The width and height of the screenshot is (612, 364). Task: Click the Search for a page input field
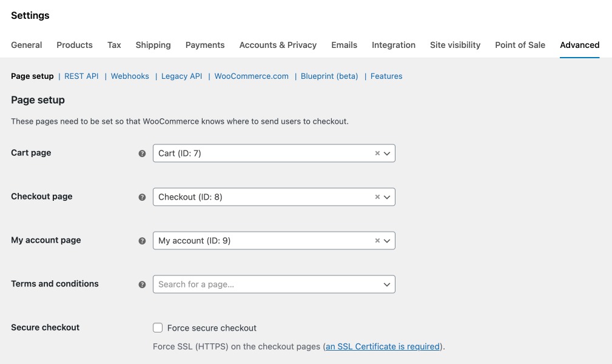(261, 284)
